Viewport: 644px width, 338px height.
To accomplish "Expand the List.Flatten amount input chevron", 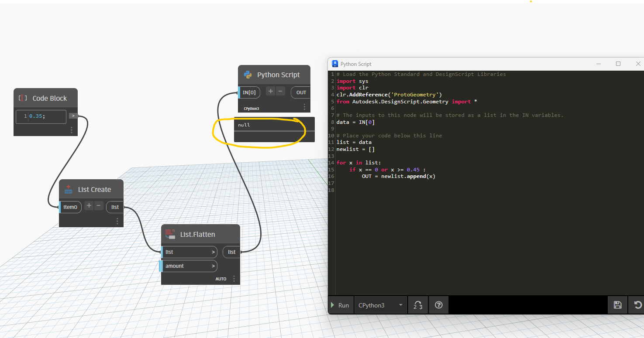I will point(213,266).
